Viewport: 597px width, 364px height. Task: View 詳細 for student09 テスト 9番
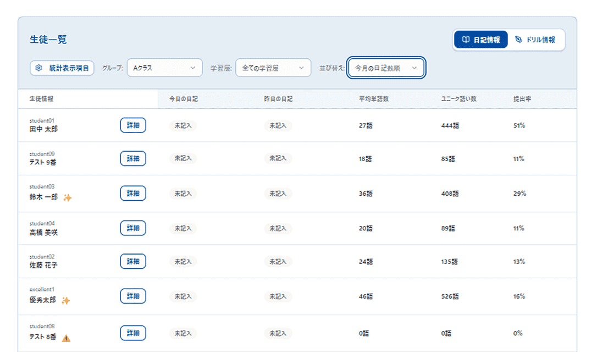pos(133,158)
